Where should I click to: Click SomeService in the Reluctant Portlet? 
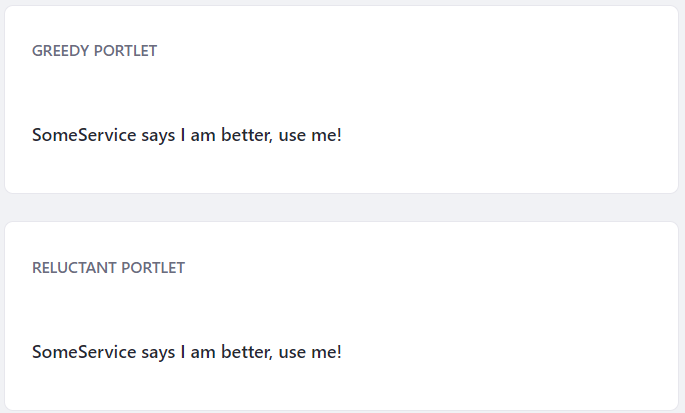click(84, 352)
